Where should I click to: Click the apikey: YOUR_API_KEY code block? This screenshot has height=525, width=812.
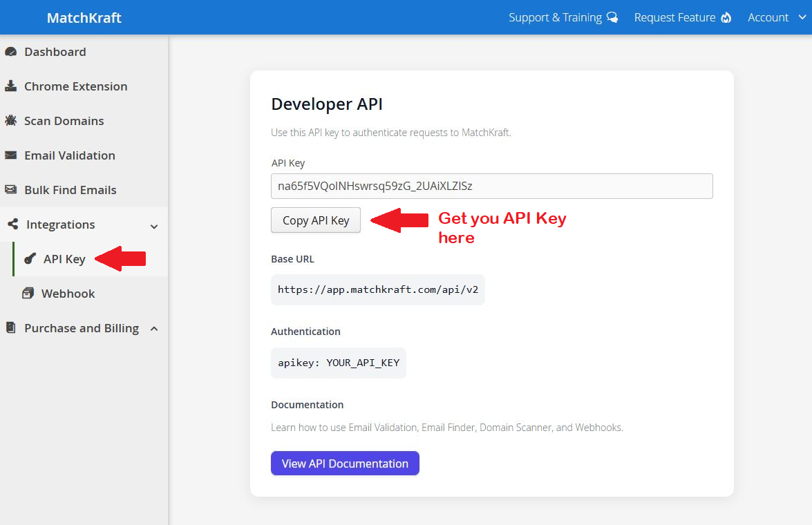click(339, 363)
